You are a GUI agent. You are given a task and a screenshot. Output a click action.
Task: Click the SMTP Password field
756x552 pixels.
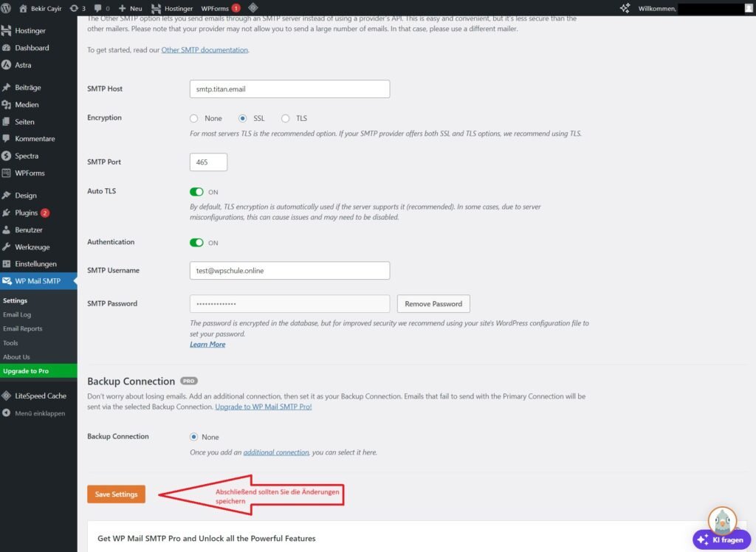[x=289, y=304]
